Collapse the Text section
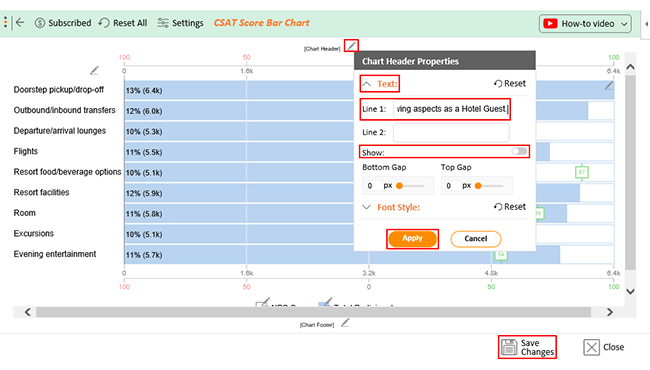650x370 pixels. click(x=366, y=84)
